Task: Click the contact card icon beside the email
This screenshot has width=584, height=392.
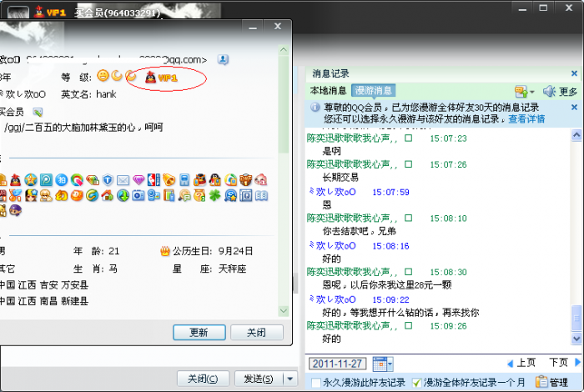Action: [223, 59]
